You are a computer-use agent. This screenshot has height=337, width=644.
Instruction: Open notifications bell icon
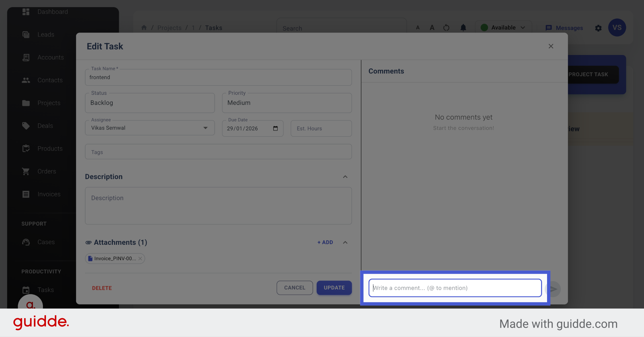coord(463,27)
